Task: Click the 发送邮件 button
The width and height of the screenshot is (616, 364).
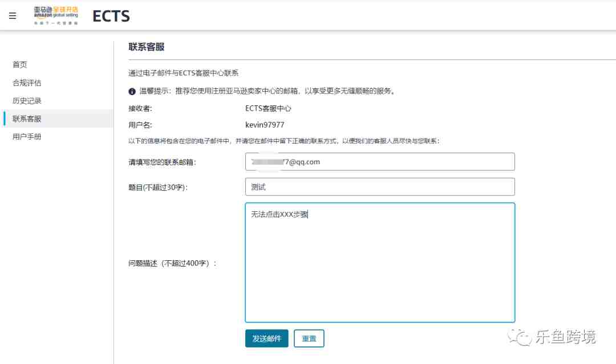Action: pyautogui.click(x=267, y=338)
